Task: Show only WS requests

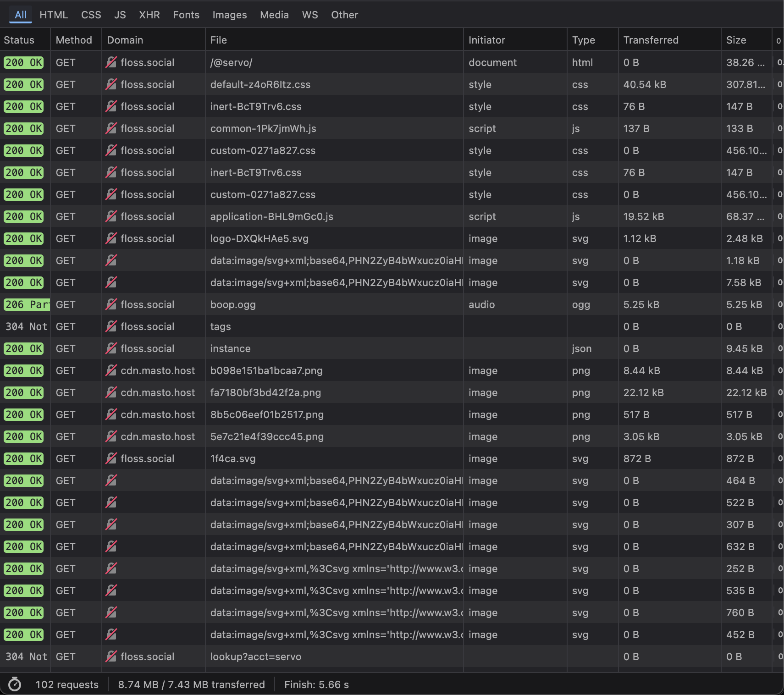Action: 309,15
